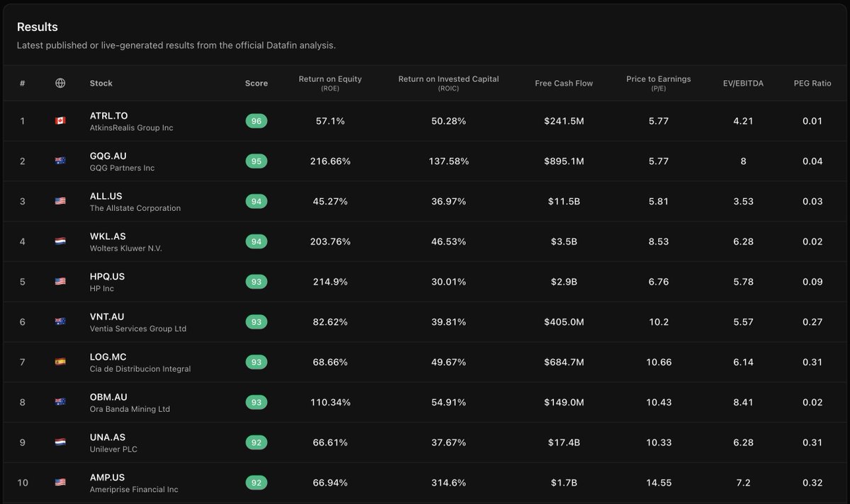This screenshot has height=504, width=850.
Task: Open the ATRL.TO stock ticker
Action: click(109, 115)
